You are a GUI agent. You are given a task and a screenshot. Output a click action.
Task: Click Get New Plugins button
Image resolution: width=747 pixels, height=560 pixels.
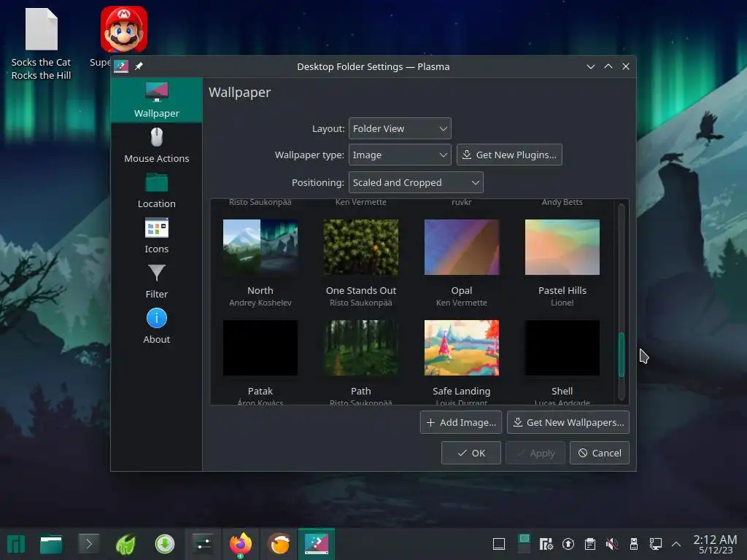tap(509, 155)
